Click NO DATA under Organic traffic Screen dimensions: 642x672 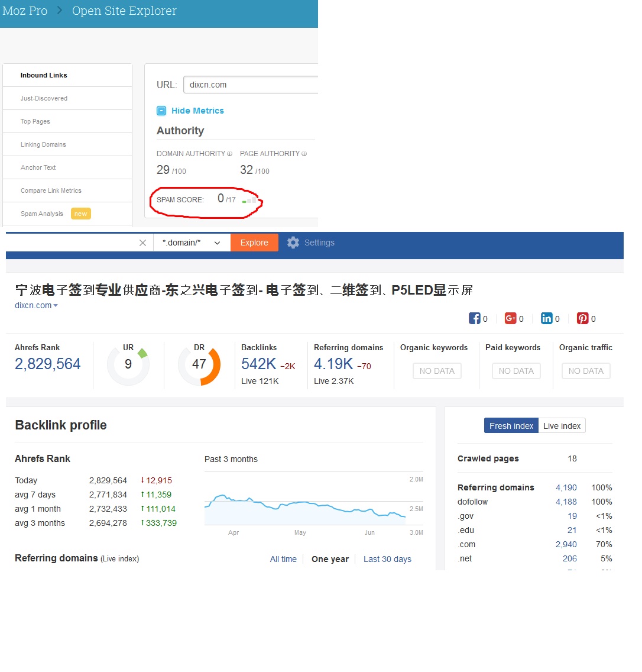[x=586, y=371]
